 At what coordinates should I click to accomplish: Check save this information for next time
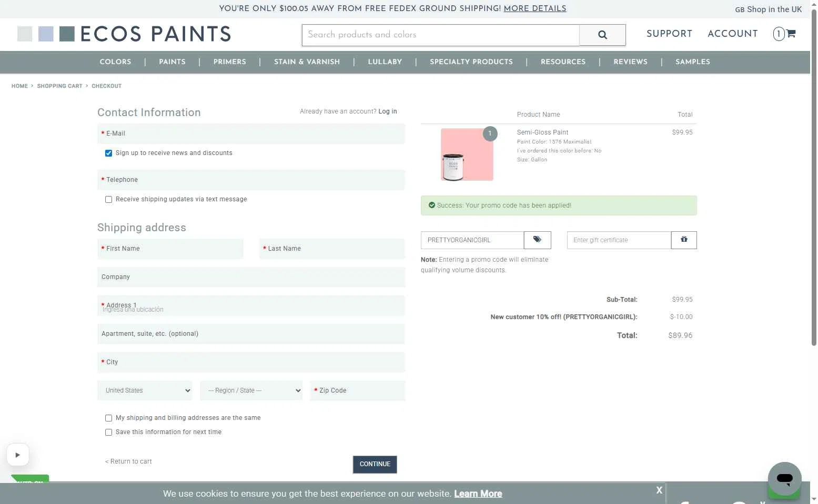click(x=108, y=432)
